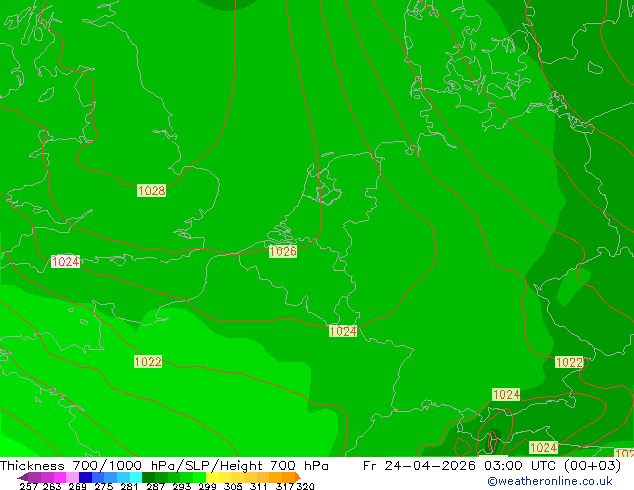Viewport: 634px width, 490px height.
Task: Click the 1022 isobar label over Brittany
Action: pyautogui.click(x=148, y=361)
